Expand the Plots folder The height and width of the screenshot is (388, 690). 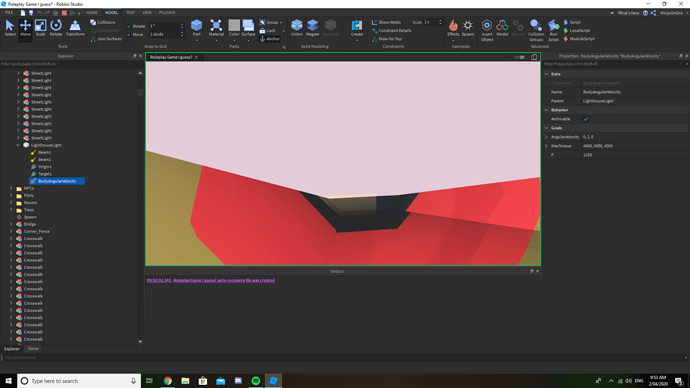point(11,195)
